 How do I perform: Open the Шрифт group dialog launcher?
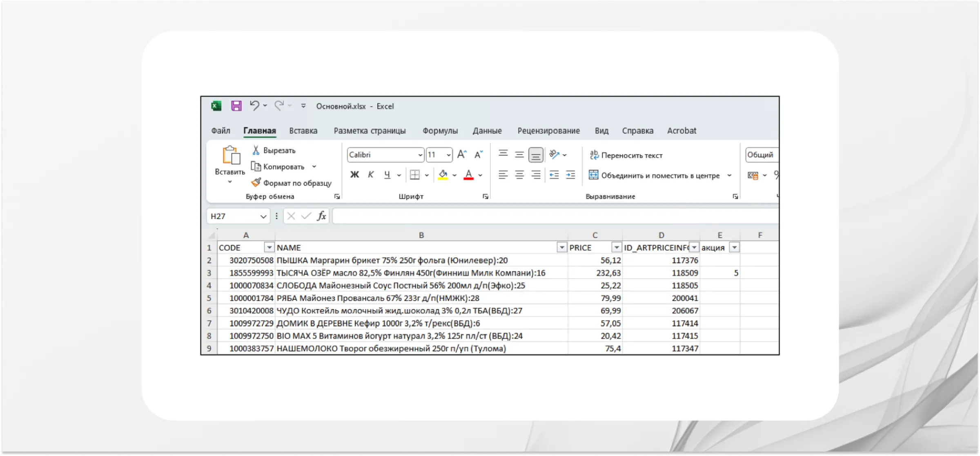click(485, 197)
